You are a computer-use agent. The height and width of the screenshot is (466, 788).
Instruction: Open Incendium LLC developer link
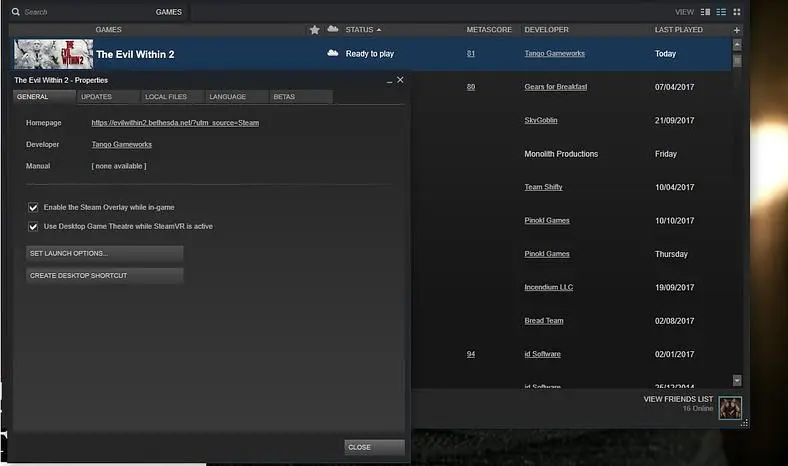(548, 287)
